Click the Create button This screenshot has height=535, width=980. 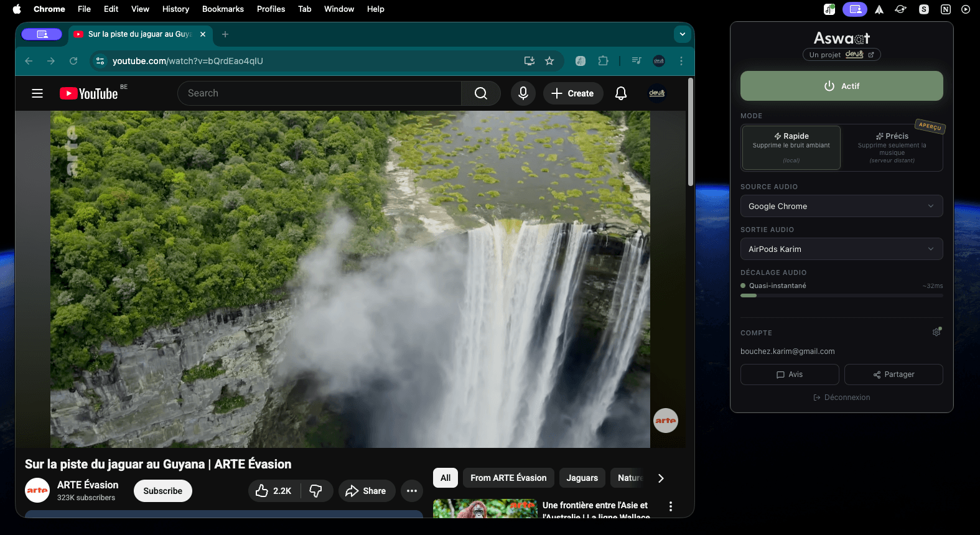pyautogui.click(x=573, y=93)
